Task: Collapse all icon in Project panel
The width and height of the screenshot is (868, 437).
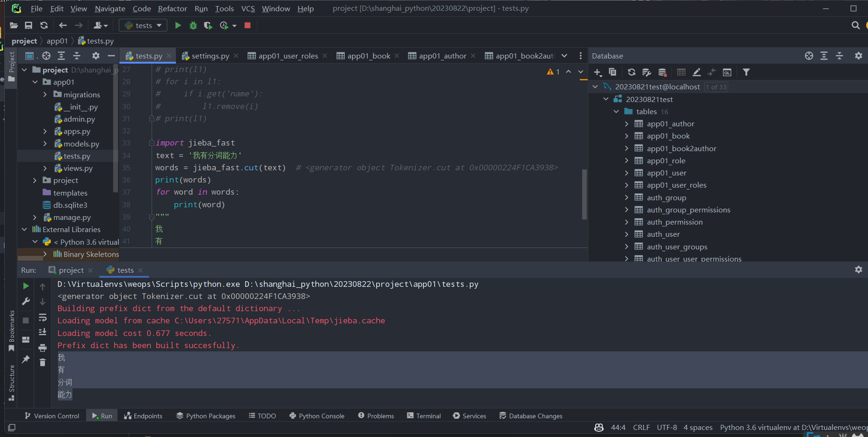Action: (77, 56)
